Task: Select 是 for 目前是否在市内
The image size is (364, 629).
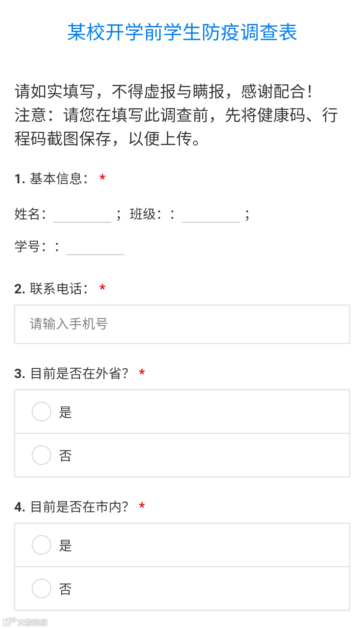Action: point(41,545)
